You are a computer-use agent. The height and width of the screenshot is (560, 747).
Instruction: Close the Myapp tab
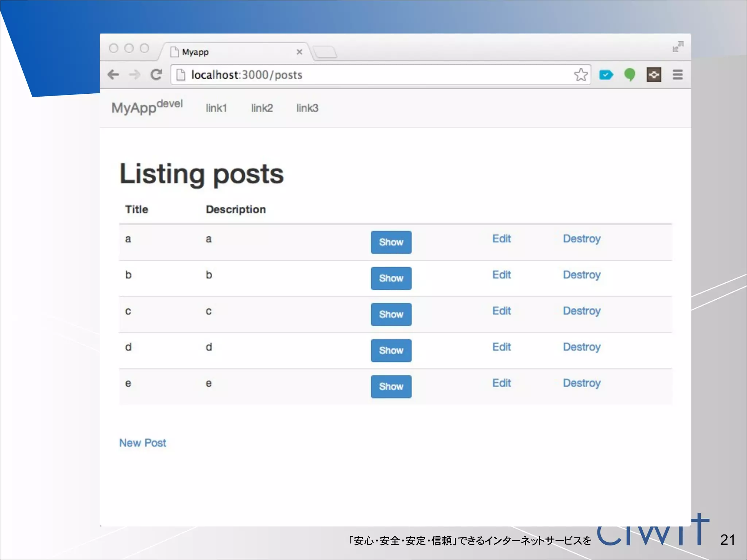point(299,52)
